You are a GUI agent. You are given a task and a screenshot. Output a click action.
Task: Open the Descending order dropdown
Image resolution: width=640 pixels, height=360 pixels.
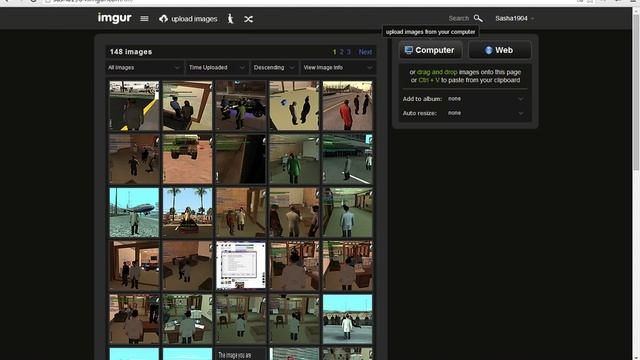click(x=273, y=68)
